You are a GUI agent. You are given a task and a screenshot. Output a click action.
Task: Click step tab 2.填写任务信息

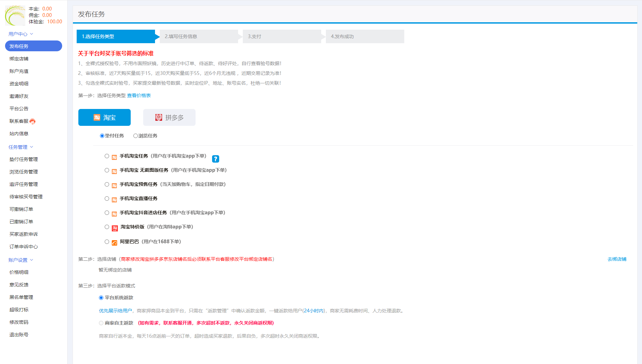point(199,36)
